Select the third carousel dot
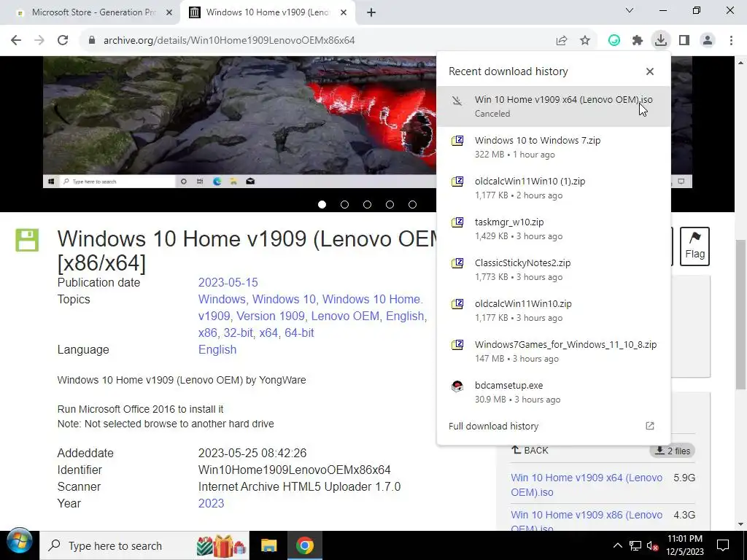The width and height of the screenshot is (747, 560). coord(367,204)
